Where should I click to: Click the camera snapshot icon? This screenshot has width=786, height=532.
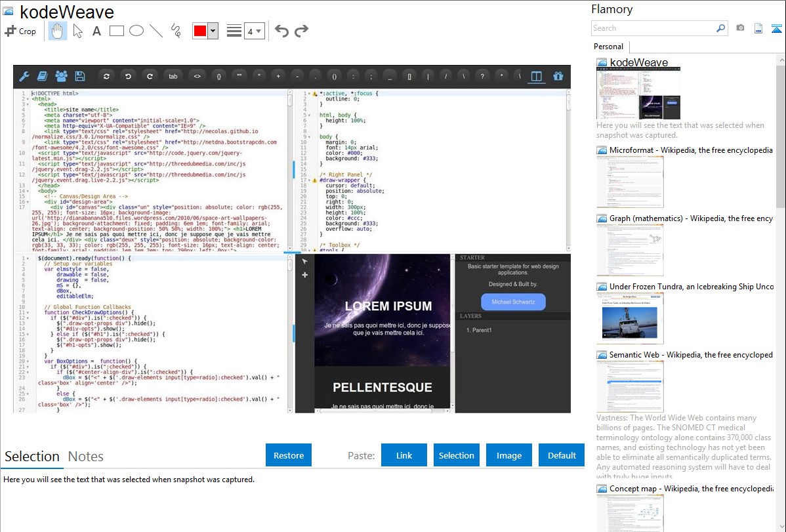[740, 28]
